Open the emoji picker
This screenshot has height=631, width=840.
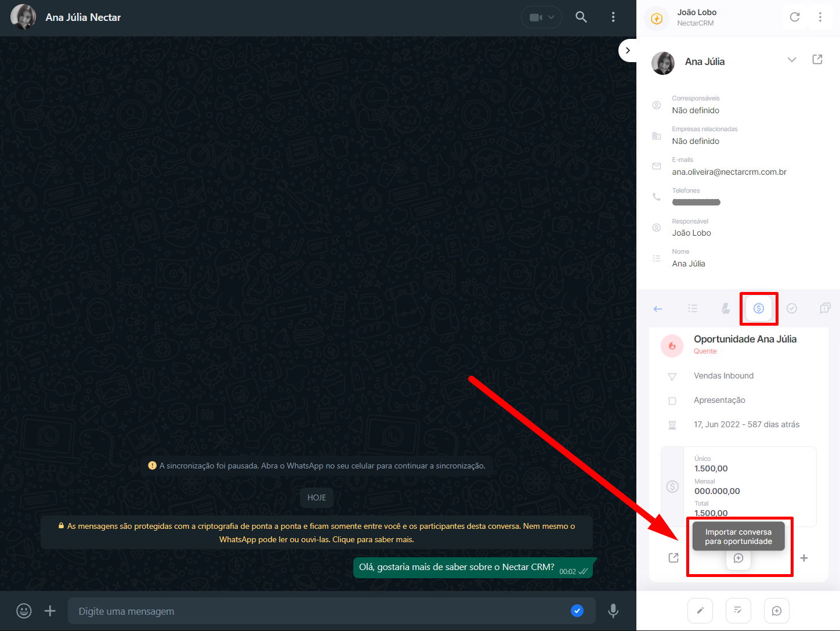(24, 611)
